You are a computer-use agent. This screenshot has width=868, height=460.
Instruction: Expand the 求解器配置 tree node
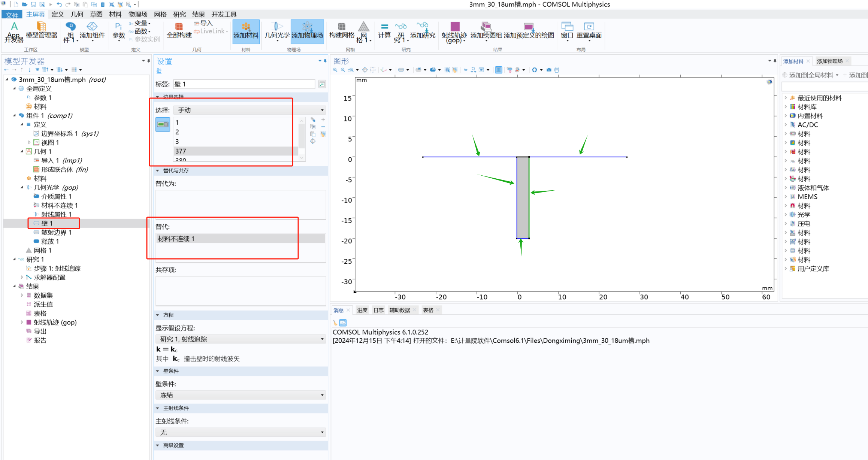[x=22, y=278]
